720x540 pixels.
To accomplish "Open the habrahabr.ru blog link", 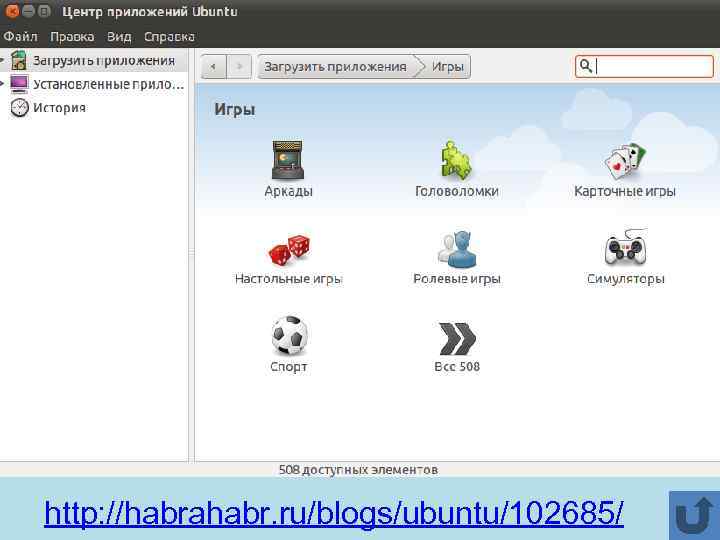I will tap(334, 512).
